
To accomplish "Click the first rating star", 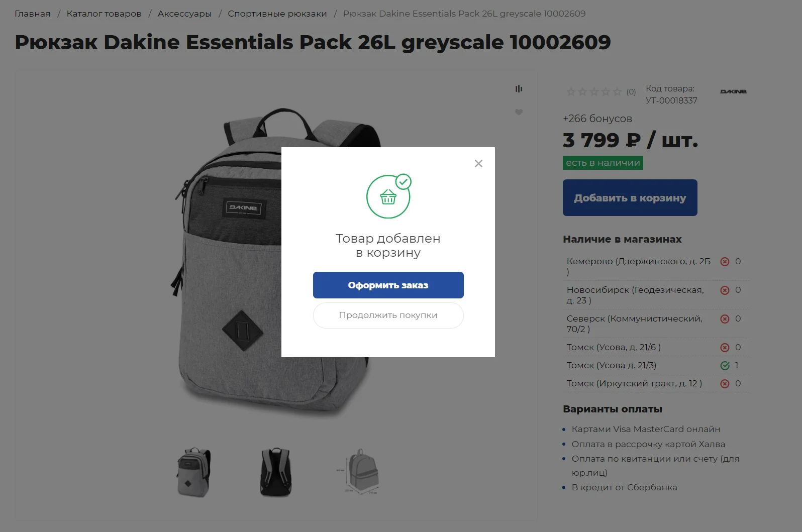I will pos(571,92).
